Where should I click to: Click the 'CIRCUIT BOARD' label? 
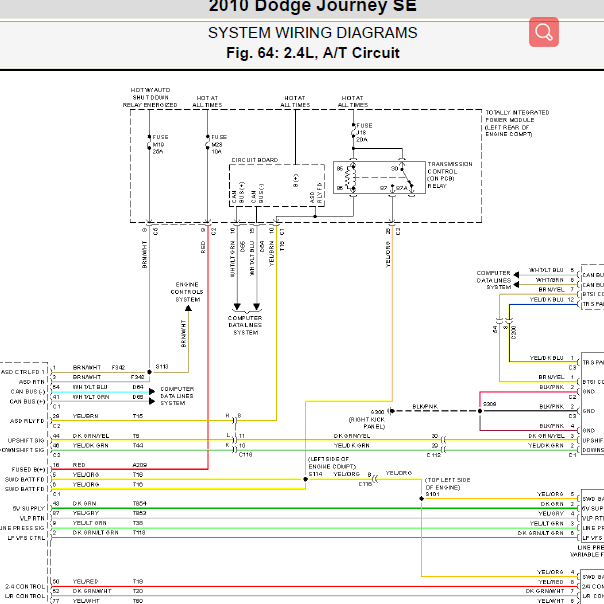[x=255, y=160]
